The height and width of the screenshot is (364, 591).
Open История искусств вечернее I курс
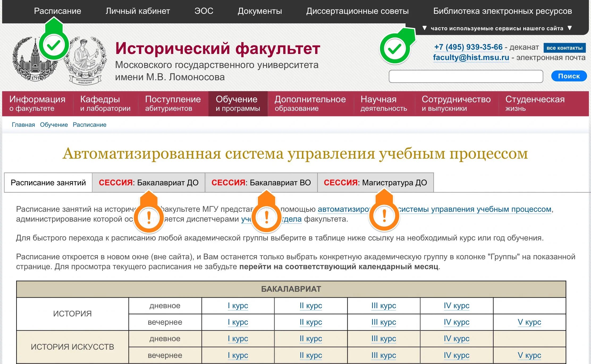[238, 355]
